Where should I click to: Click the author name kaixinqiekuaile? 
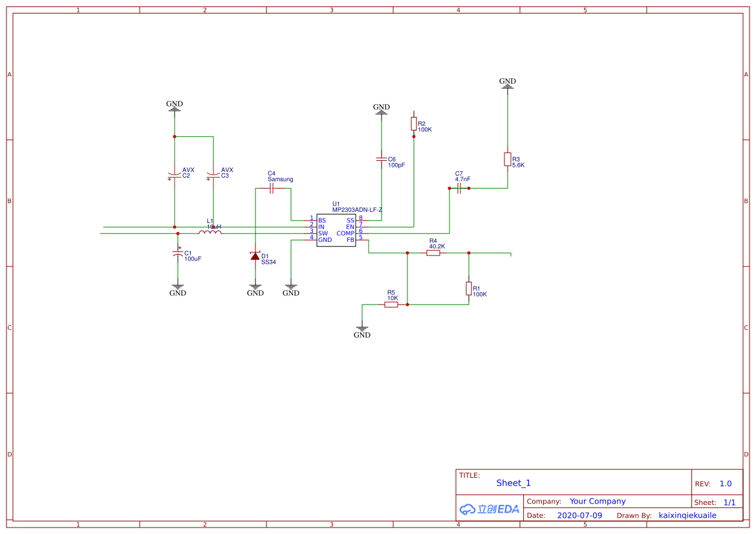[x=687, y=515]
